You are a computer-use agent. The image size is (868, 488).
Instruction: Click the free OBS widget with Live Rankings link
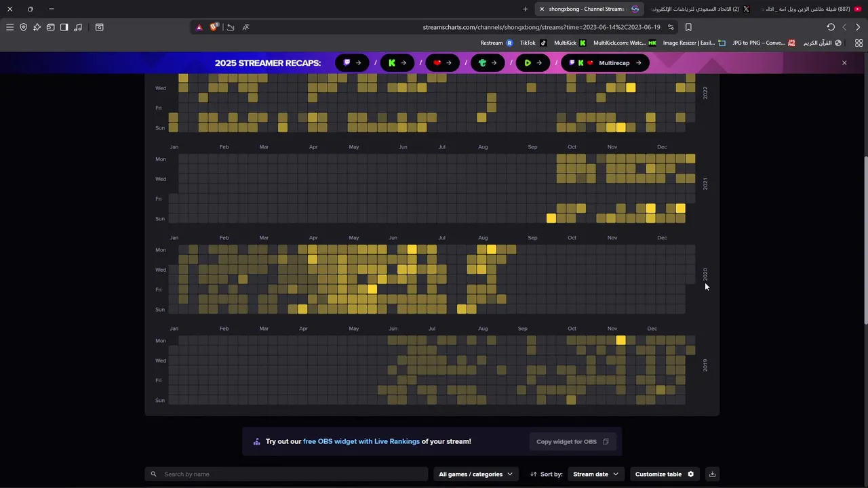click(x=361, y=441)
